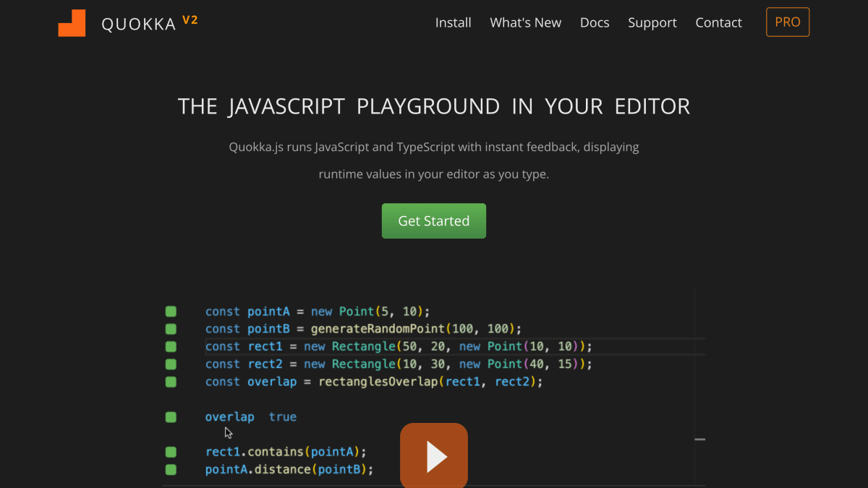Image resolution: width=868 pixels, height=488 pixels.
Task: Click green indicator beside const overlap line
Action: click(171, 381)
